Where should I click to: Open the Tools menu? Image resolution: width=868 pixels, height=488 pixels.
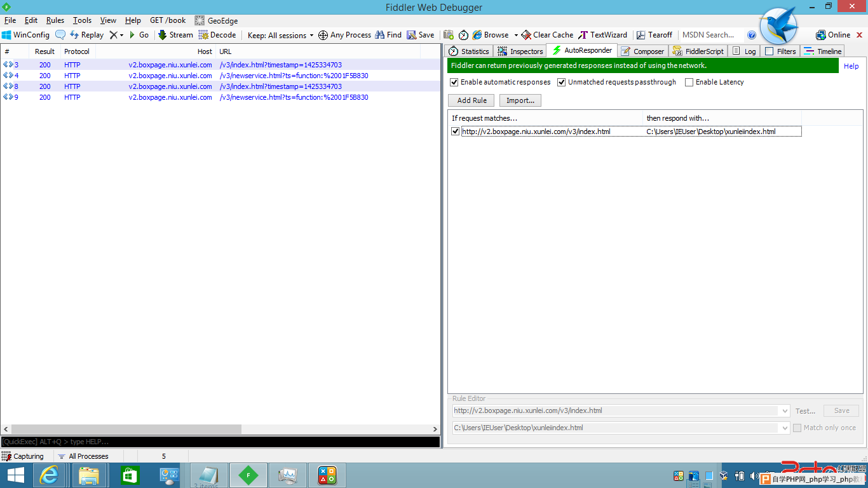tap(82, 20)
